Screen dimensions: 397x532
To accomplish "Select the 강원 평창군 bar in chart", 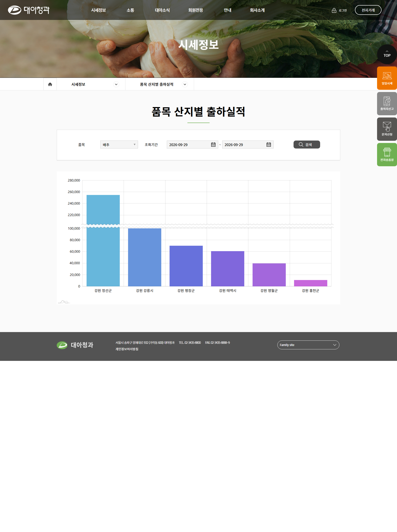I will [186, 266].
